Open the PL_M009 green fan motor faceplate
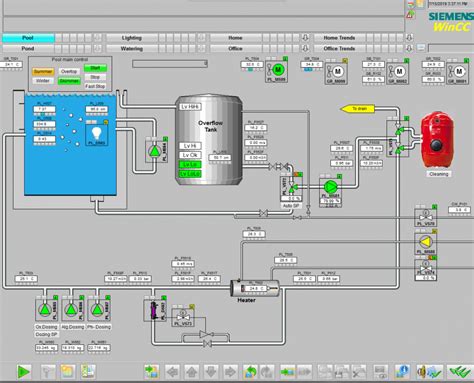Screen dimensions: 474x383 pos(277,70)
